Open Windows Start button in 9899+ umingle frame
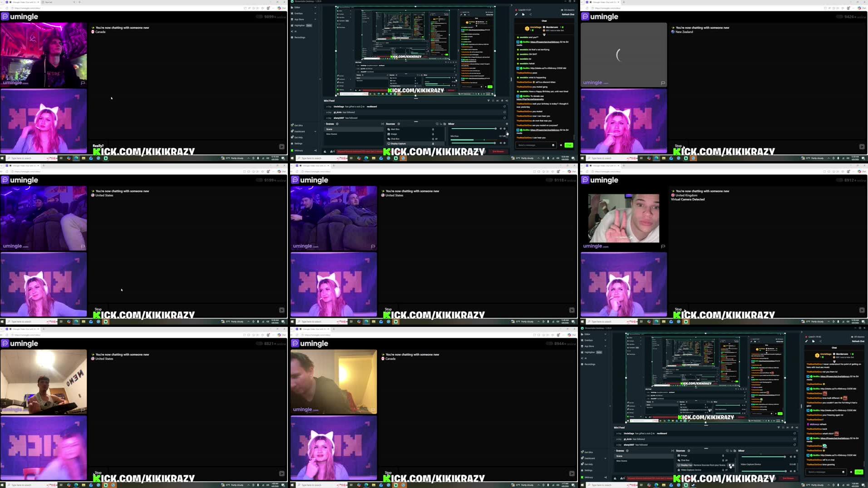The width and height of the screenshot is (868, 488). 2,158
